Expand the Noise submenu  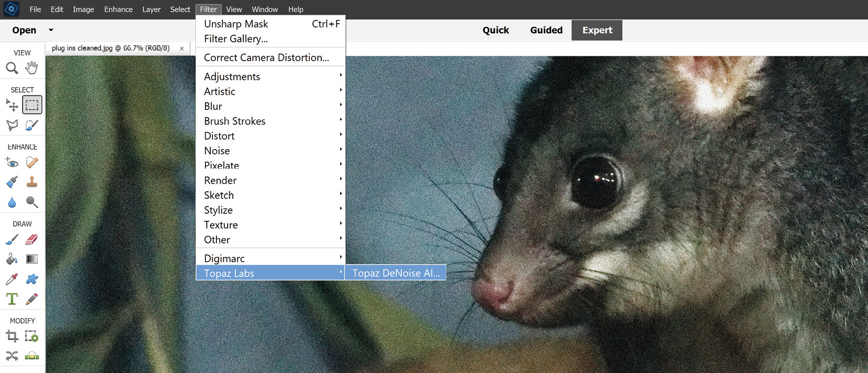[x=271, y=151]
